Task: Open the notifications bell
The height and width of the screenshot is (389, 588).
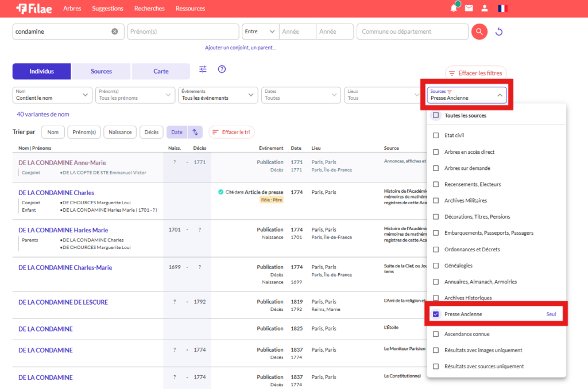Action: pyautogui.click(x=454, y=9)
